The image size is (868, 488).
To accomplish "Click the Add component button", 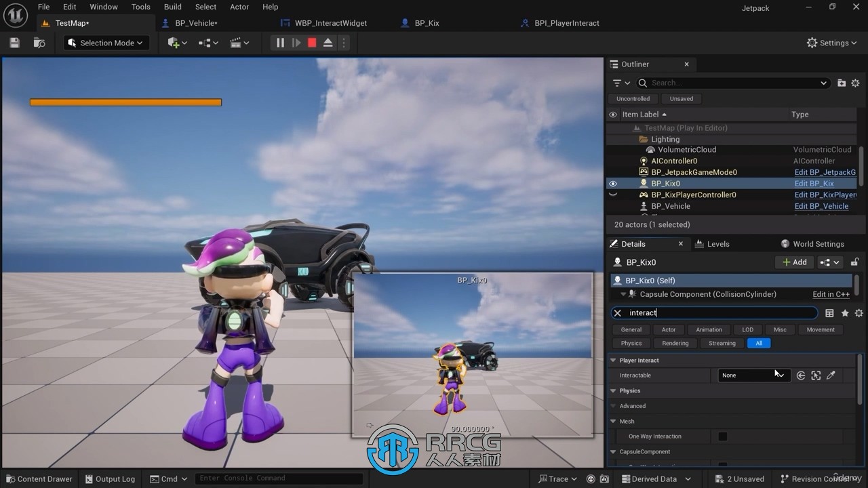I will tap(794, 262).
